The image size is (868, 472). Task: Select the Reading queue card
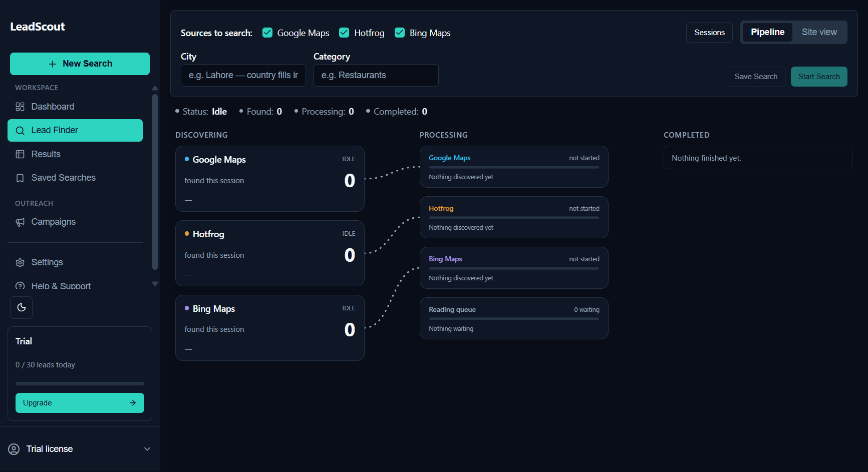pos(514,318)
